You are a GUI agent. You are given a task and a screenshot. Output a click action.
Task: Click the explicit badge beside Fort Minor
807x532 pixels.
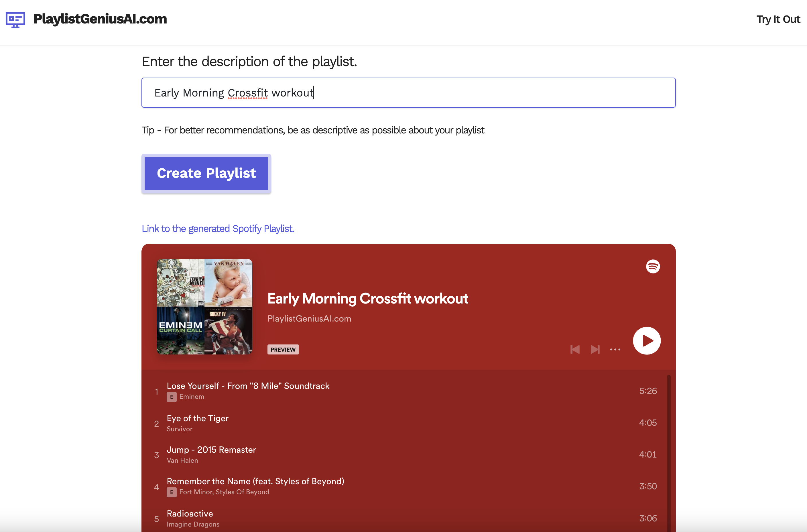171,492
